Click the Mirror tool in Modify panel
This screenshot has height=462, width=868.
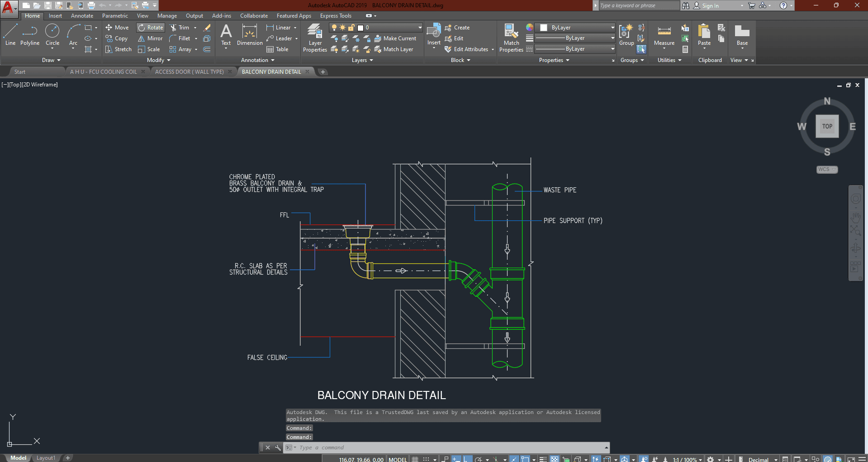click(150, 38)
